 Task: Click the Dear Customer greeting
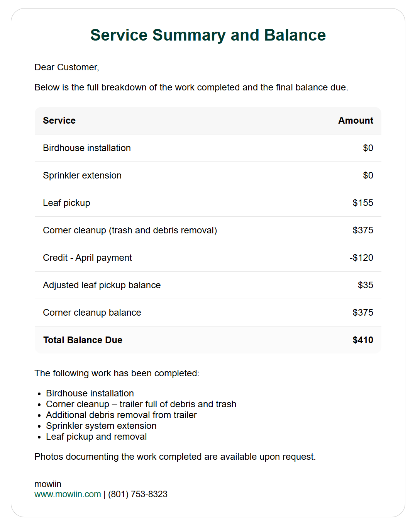click(67, 67)
